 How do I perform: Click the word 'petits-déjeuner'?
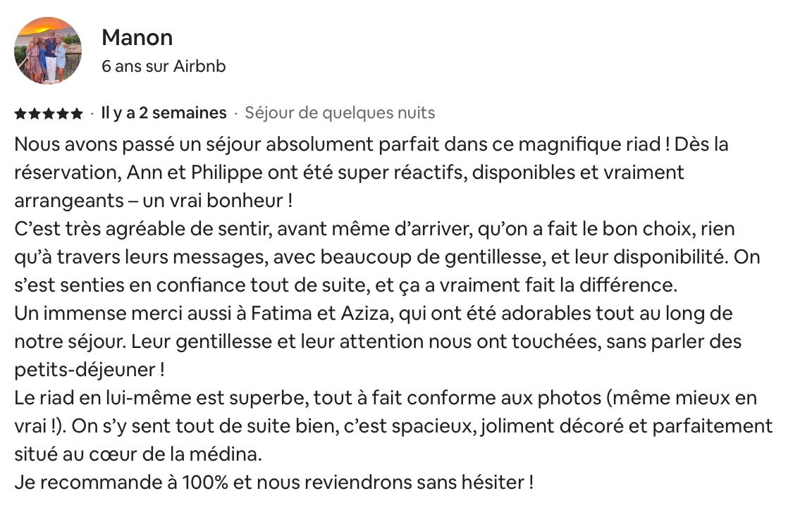(85, 370)
